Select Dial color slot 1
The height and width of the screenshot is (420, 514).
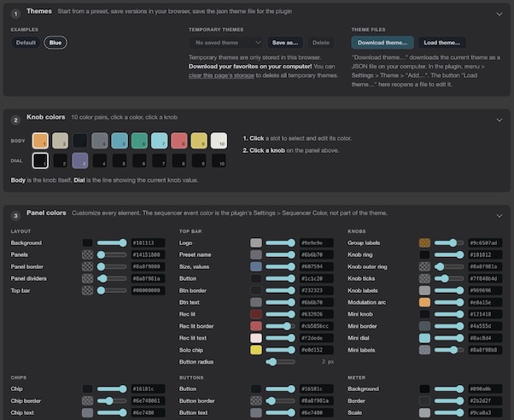pyautogui.click(x=40, y=160)
